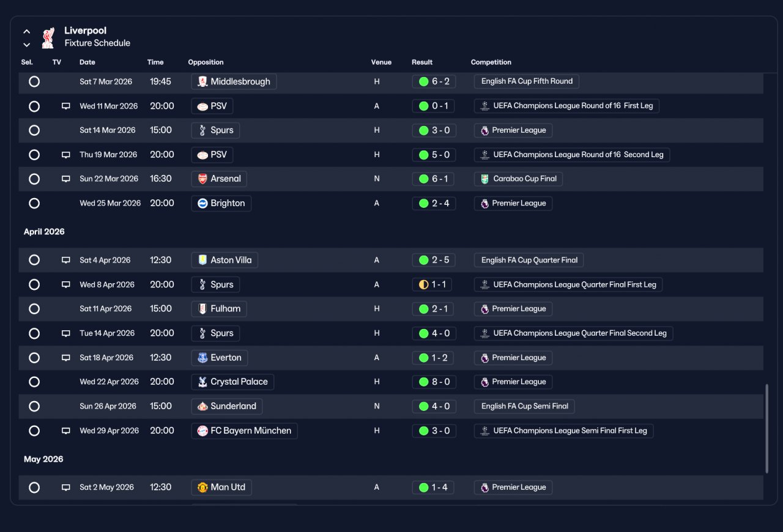
Task: Click the Fulham club badge
Action: 202,309
